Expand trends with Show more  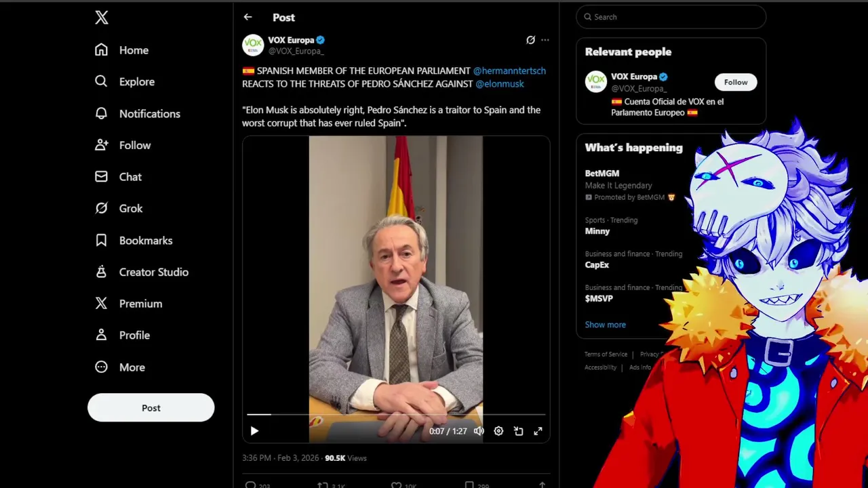point(606,325)
